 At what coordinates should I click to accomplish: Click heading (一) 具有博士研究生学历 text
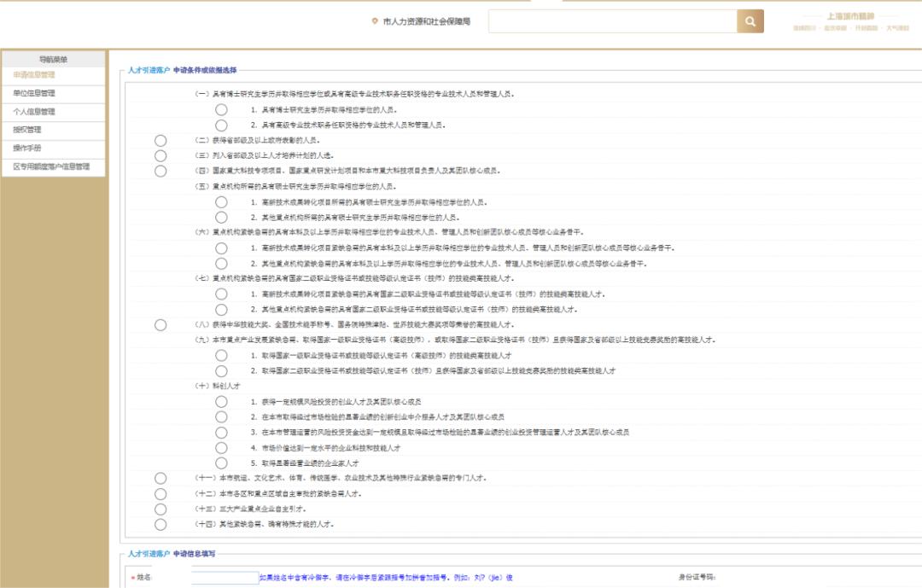tap(354, 94)
